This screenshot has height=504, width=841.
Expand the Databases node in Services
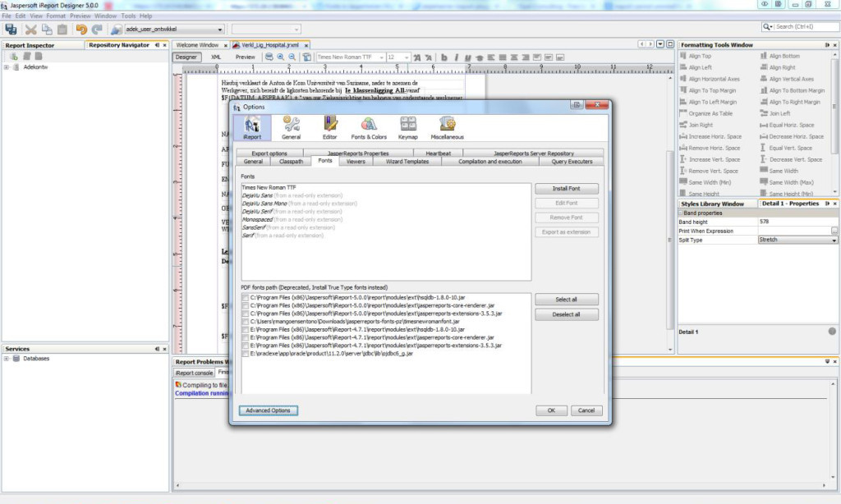(x=7, y=359)
